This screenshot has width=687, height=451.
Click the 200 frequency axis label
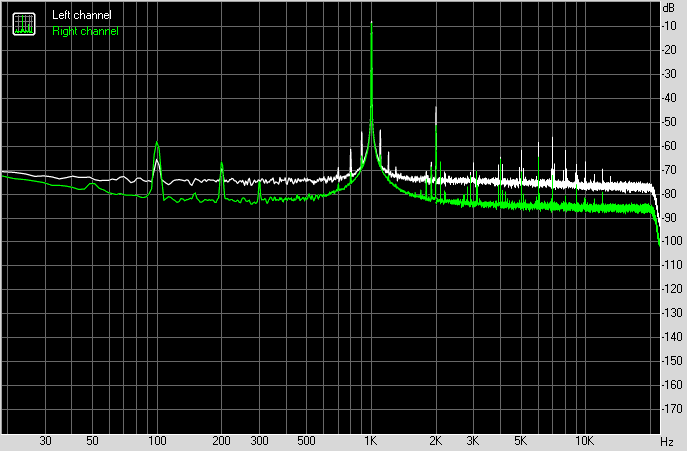click(221, 440)
